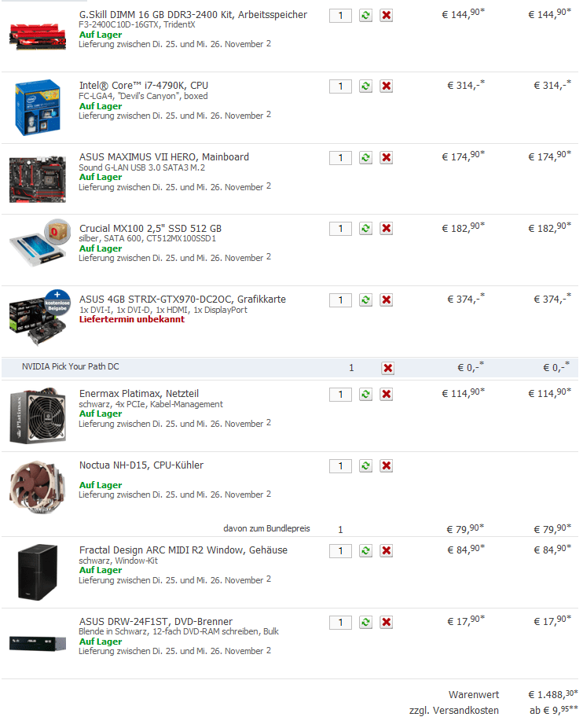583x728 pixels.
Task: Remove Intel Core i7-4790K from cart
Action: point(387,86)
